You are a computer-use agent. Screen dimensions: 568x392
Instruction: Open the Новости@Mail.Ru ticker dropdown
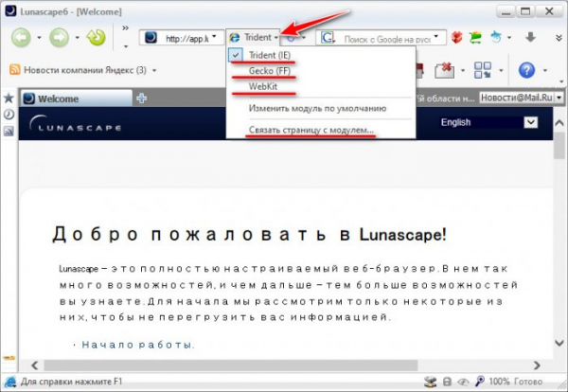(x=559, y=98)
